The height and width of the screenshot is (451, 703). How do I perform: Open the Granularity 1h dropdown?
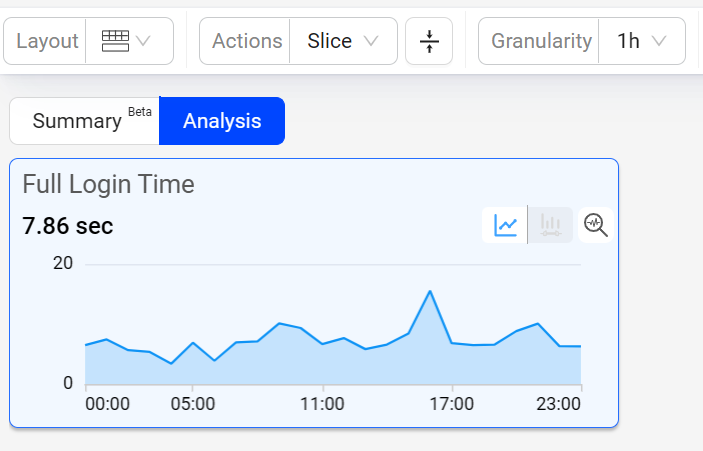pyautogui.click(x=642, y=41)
